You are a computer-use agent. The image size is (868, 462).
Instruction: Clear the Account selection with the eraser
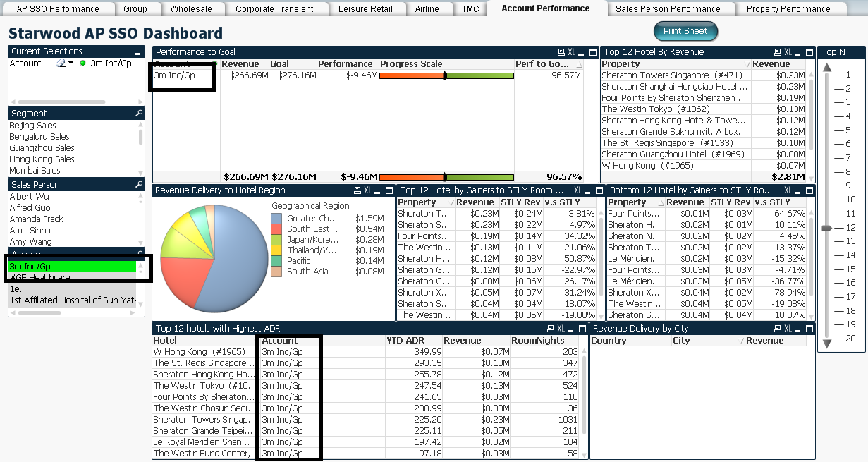(x=61, y=63)
